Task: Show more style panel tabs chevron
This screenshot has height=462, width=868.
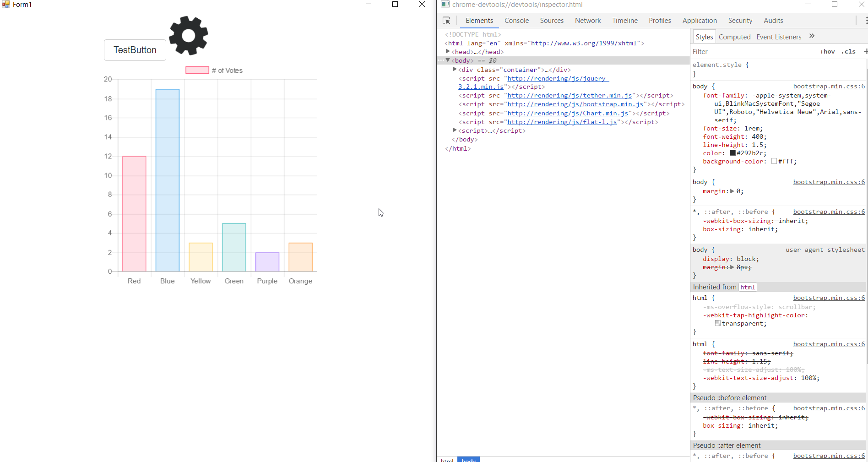Action: [x=812, y=36]
